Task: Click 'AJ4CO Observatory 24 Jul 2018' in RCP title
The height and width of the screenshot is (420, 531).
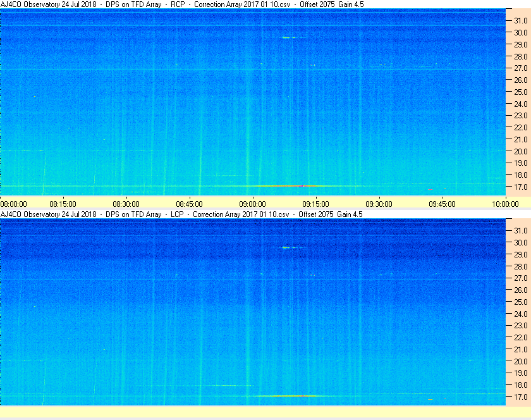Action: coord(49,4)
